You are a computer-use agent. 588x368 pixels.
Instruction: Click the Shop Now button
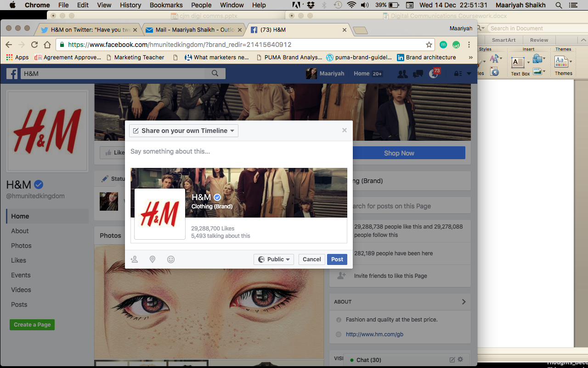[x=399, y=153]
